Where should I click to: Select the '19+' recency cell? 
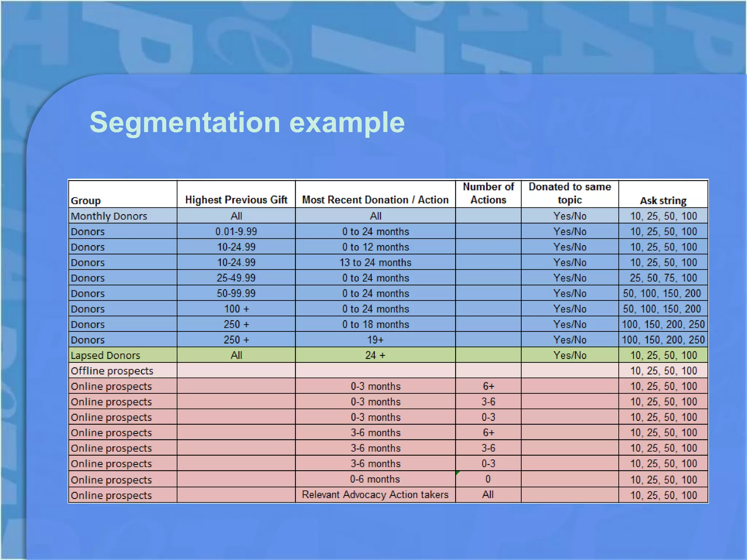click(x=376, y=340)
